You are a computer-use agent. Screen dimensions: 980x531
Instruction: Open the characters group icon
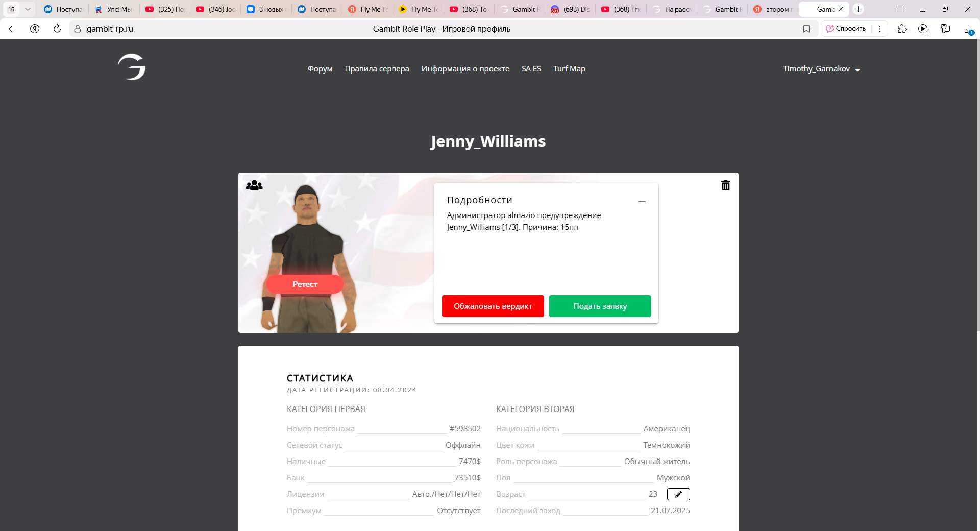254,185
